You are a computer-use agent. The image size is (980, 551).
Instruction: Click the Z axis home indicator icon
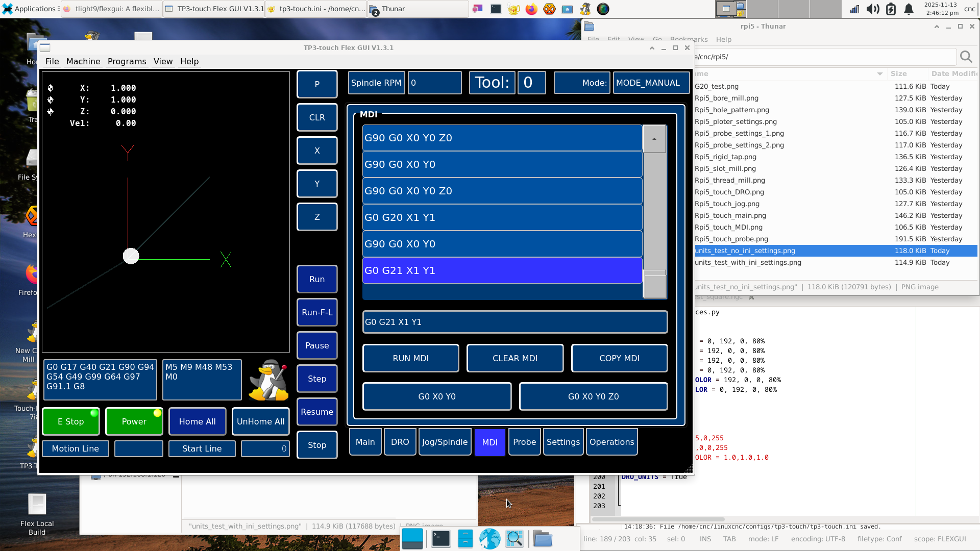point(50,111)
